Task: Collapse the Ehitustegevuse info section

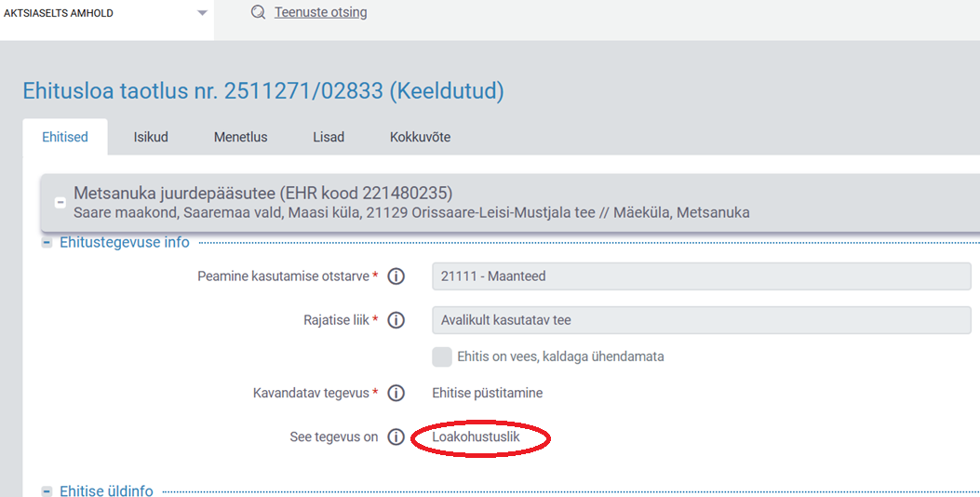Action: click(x=47, y=243)
